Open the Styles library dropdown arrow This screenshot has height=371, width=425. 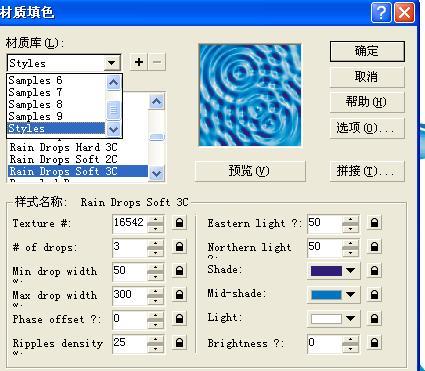112,63
